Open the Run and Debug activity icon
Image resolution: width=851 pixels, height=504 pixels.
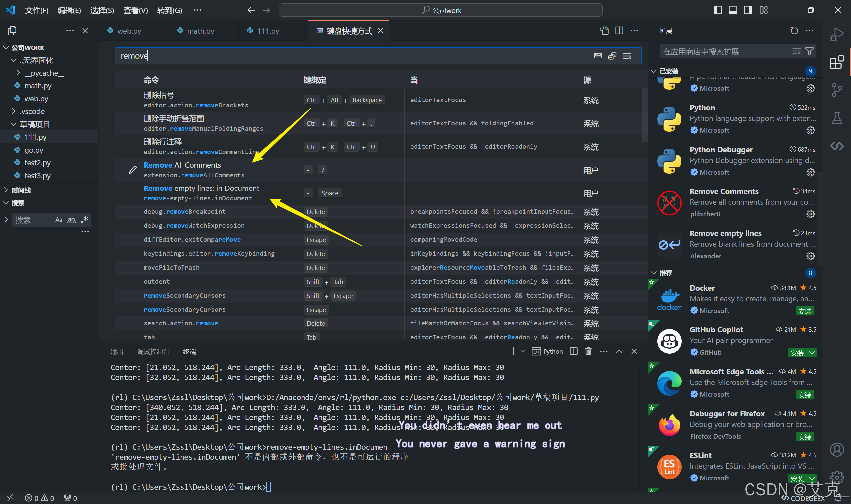click(837, 34)
